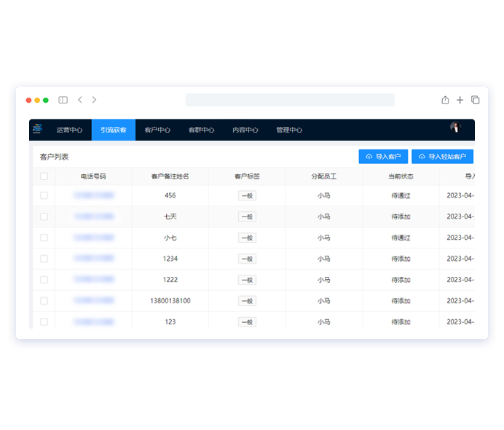Check the row named 1234

pyautogui.click(x=44, y=259)
